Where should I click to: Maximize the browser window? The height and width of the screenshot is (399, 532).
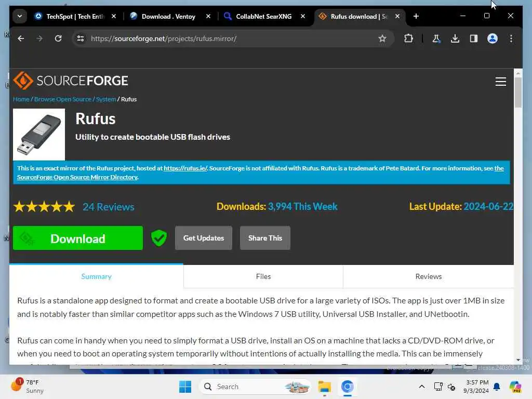(486, 16)
